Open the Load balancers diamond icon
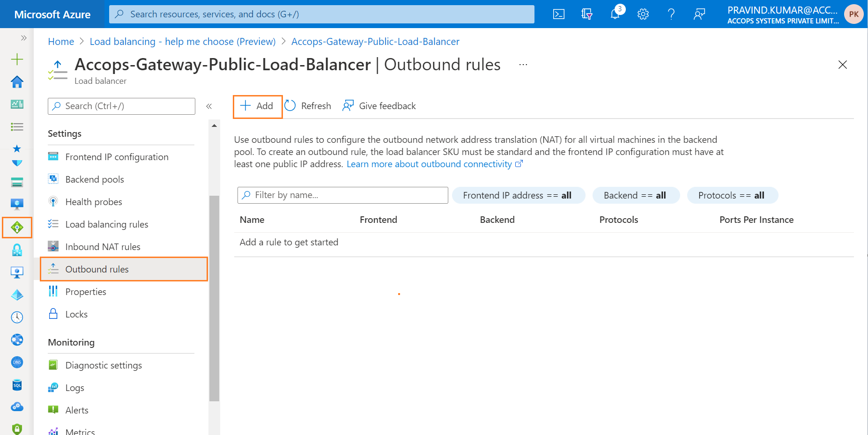868x435 pixels. click(17, 228)
